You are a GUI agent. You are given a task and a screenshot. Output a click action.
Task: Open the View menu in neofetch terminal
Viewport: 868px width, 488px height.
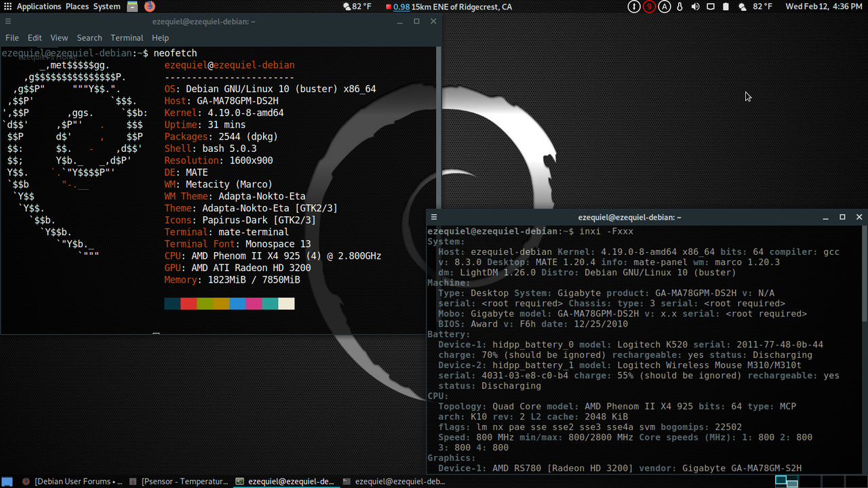[x=59, y=38]
